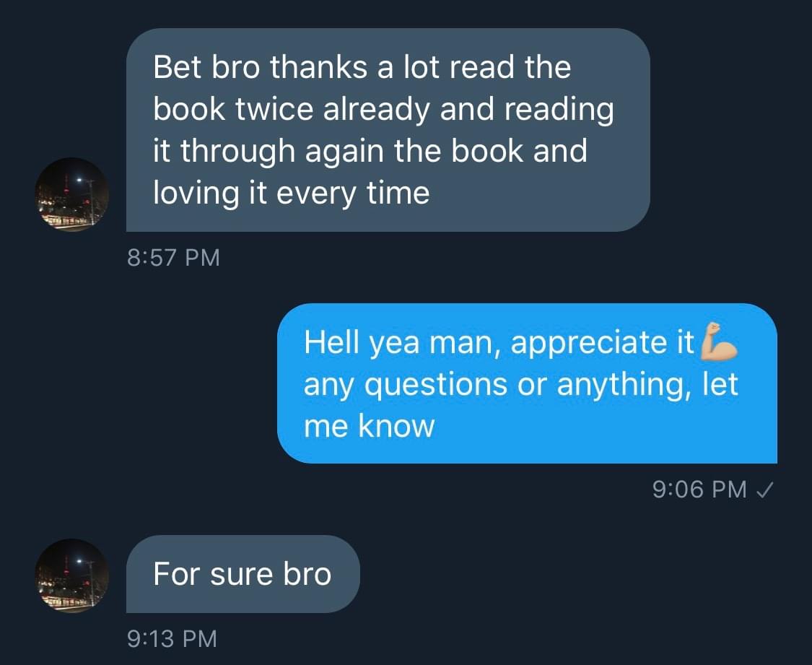Select the "For sure bro" message bubble

[243, 574]
